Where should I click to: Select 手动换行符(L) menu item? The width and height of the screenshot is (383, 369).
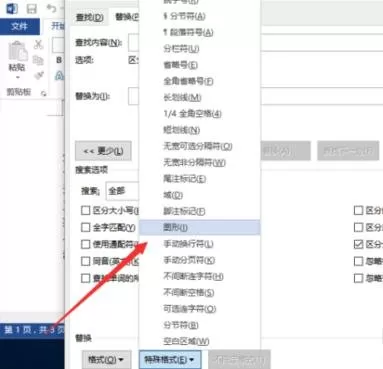[200, 244]
